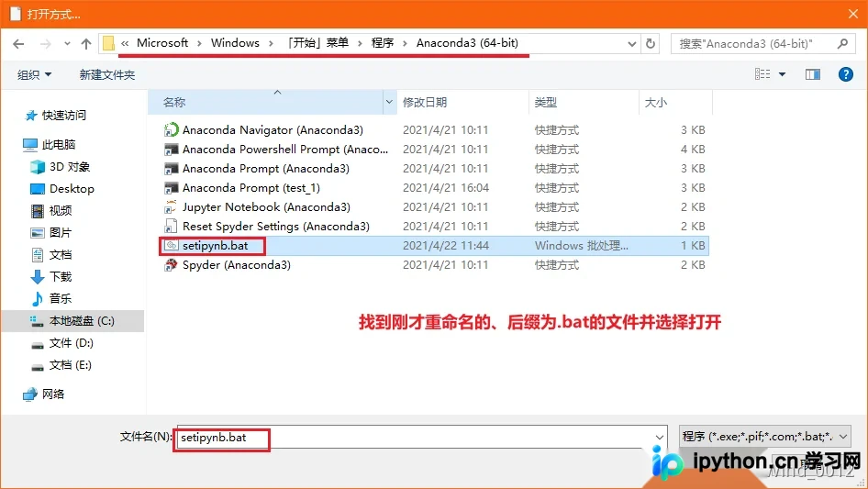Open the 组织 menu
The width and height of the screenshot is (868, 489).
click(x=34, y=74)
